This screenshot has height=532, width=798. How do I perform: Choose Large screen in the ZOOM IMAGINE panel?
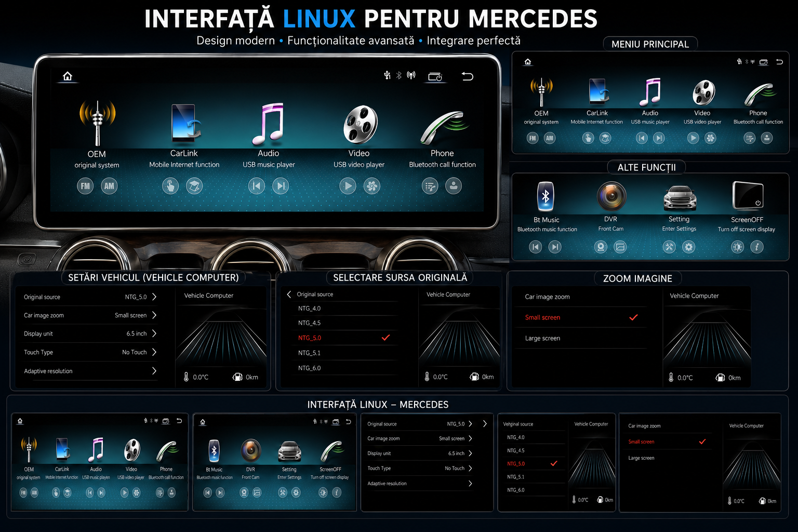[582, 338]
